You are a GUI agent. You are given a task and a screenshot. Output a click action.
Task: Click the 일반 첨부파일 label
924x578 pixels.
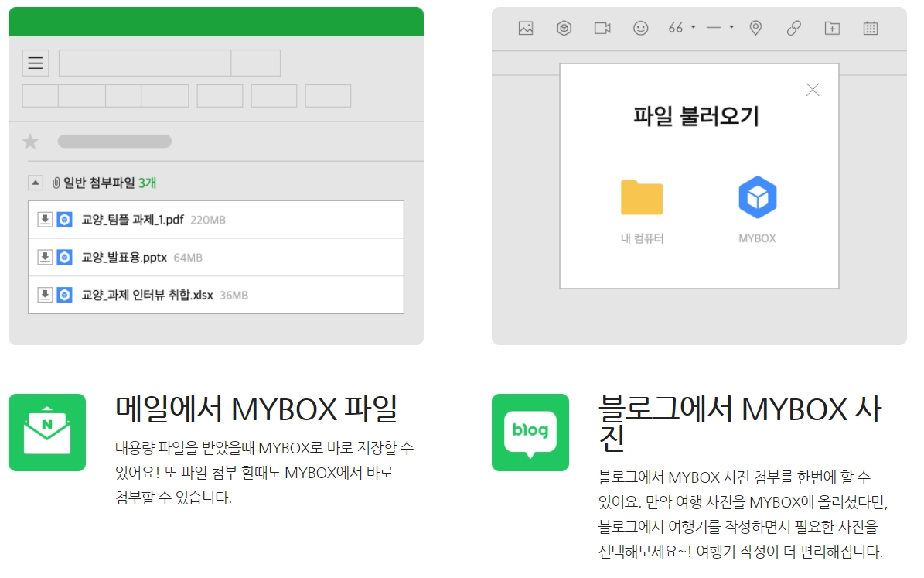tap(99, 183)
